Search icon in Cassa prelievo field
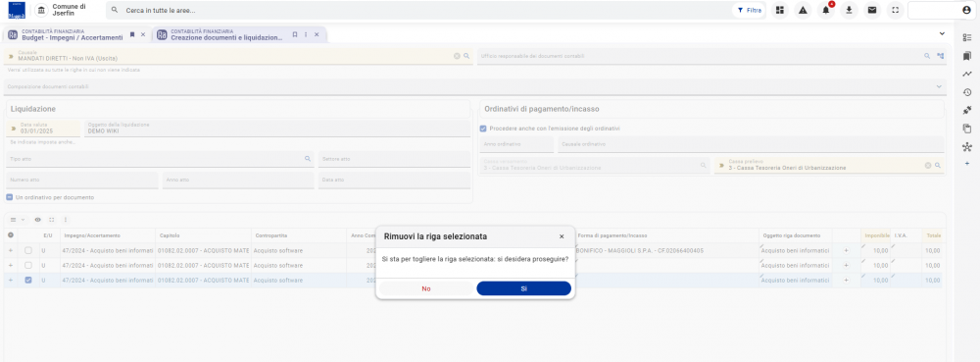 point(938,166)
